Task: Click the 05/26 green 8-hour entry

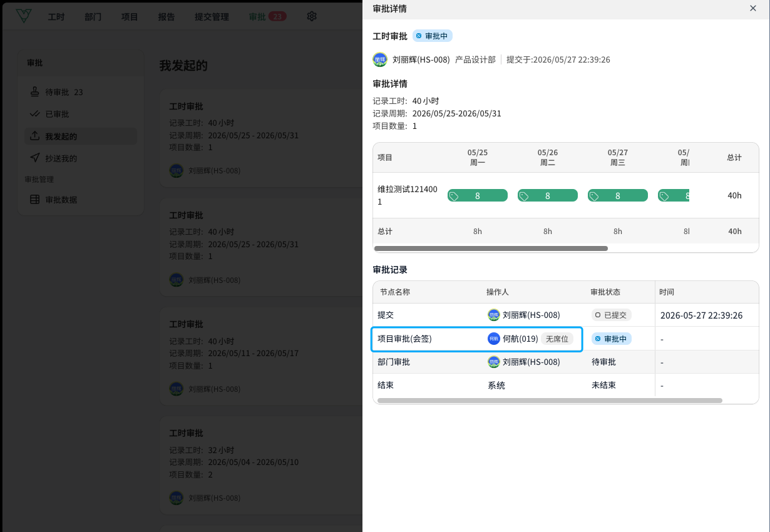Action: [x=548, y=196]
